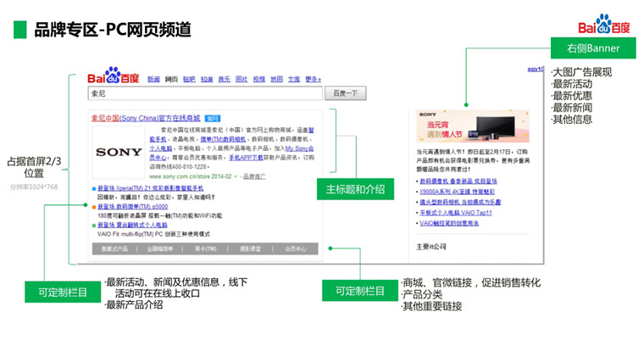Select first item in grey bottom bar
Viewport: 644px width, 363px height.
[x=114, y=249]
